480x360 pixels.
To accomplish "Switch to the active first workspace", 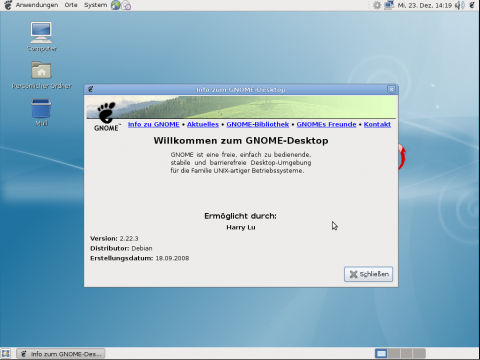I will [x=381, y=353].
